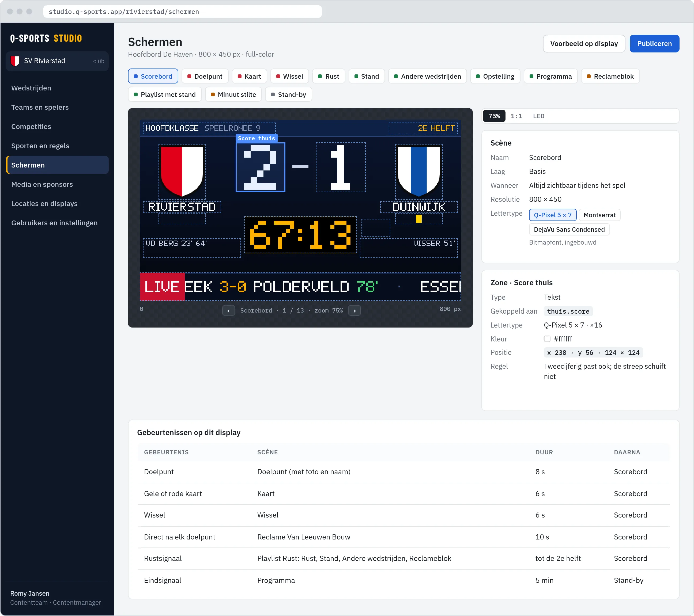Choose the Q-Pixel 5 × 7 font
The width and height of the screenshot is (694, 616).
(553, 215)
